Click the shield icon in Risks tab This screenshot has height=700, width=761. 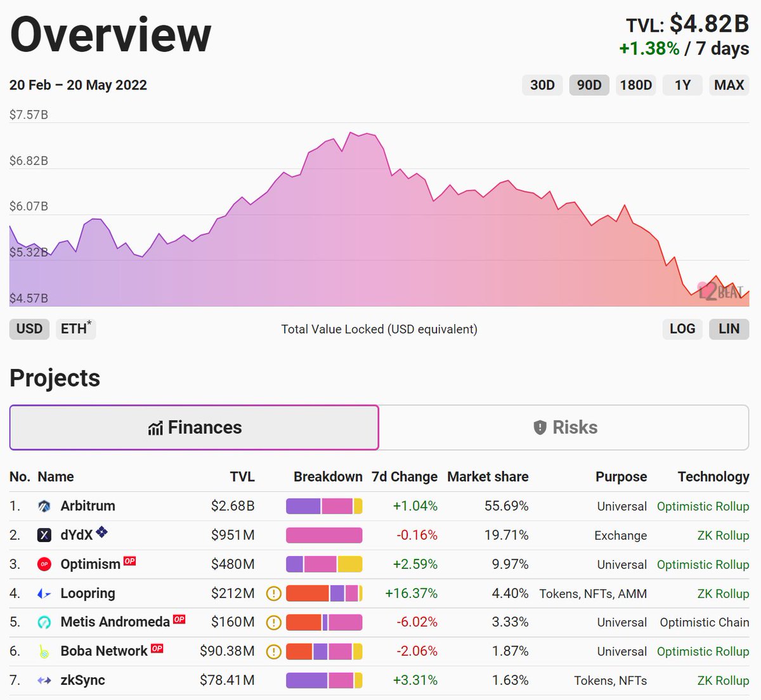540,427
